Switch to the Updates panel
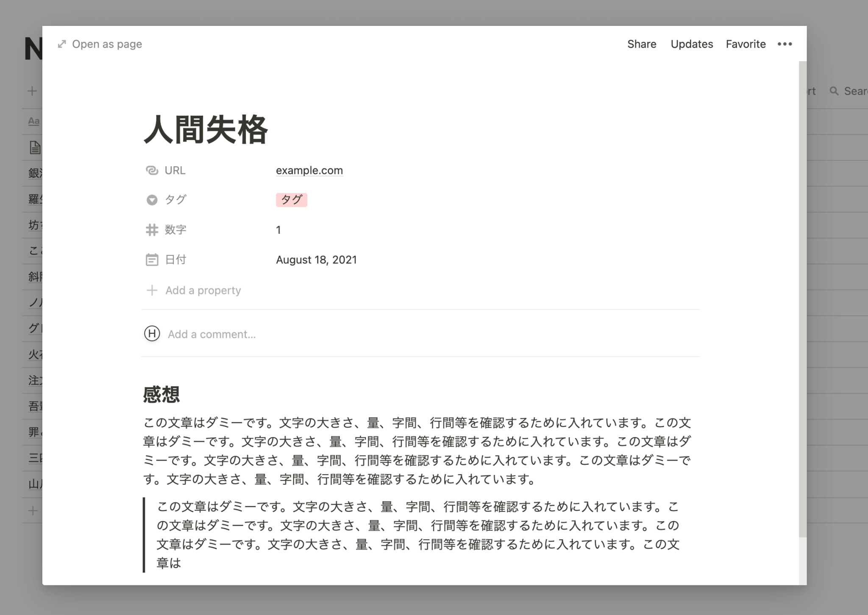868x615 pixels. point(691,44)
